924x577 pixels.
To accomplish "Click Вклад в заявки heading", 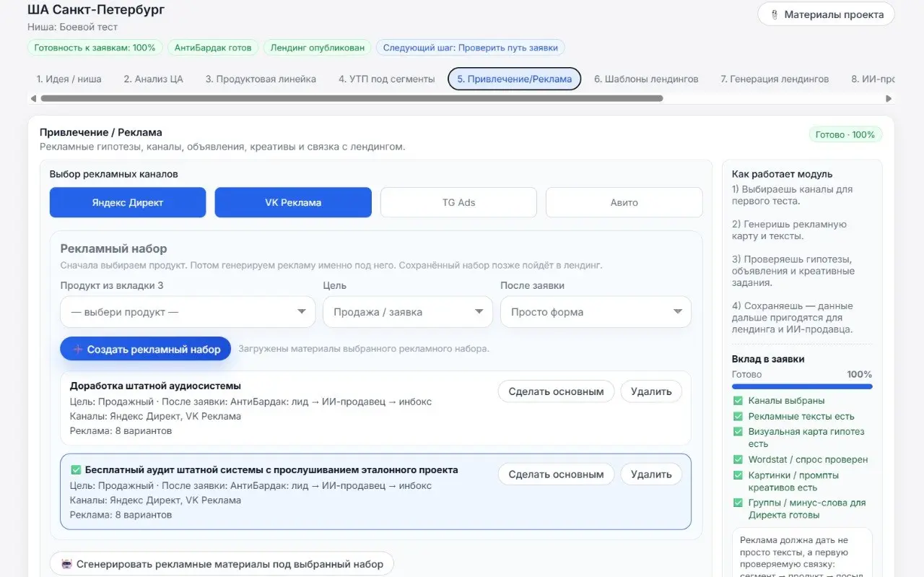I will [x=768, y=359].
